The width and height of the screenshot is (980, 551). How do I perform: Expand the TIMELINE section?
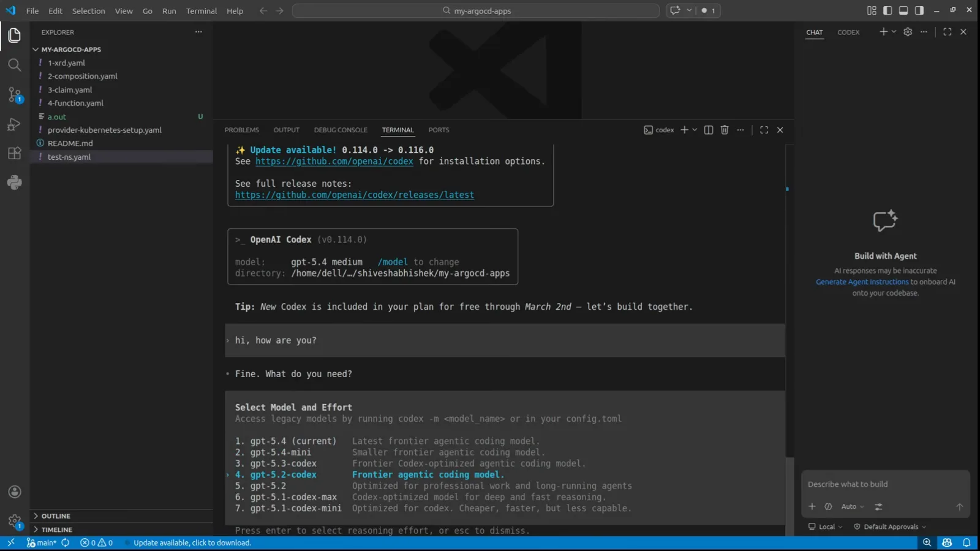(56, 530)
